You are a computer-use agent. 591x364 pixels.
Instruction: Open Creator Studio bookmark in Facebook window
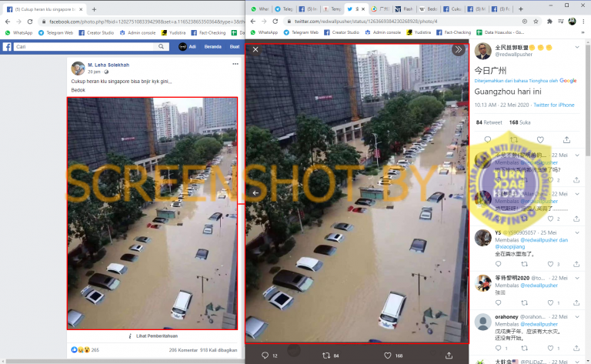(x=96, y=33)
